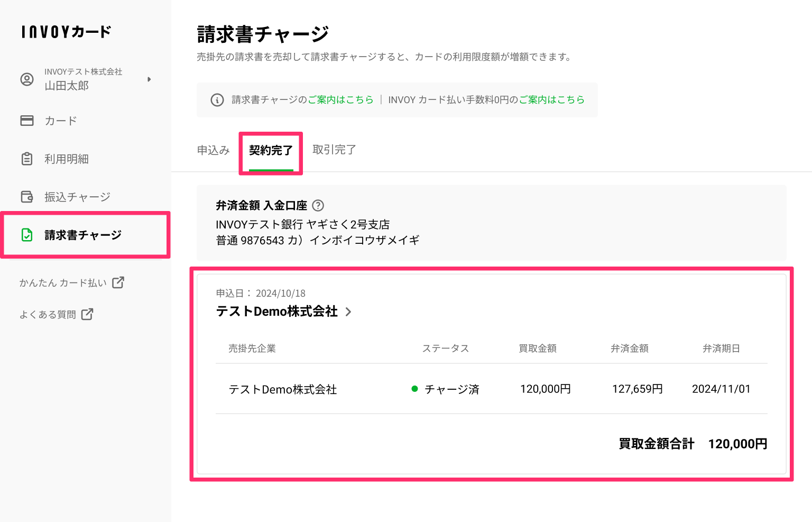Click the 127,659円 repayment amount
Viewport: 812px width, 522px height.
(638, 389)
